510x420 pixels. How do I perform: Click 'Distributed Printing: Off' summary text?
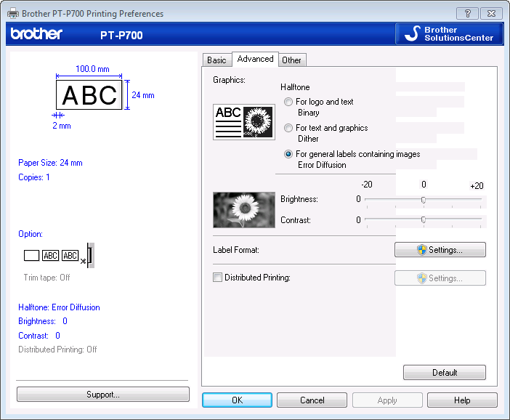pos(57,350)
